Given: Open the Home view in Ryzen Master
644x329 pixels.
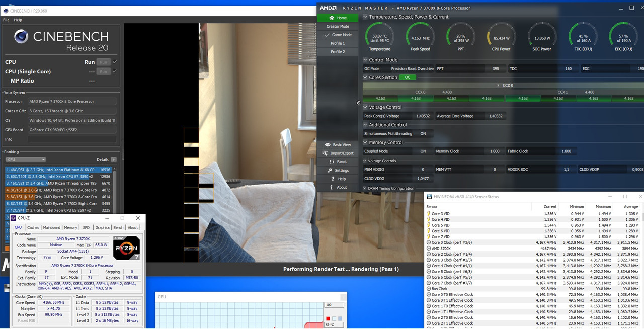Looking at the screenshot, I should [338, 18].
